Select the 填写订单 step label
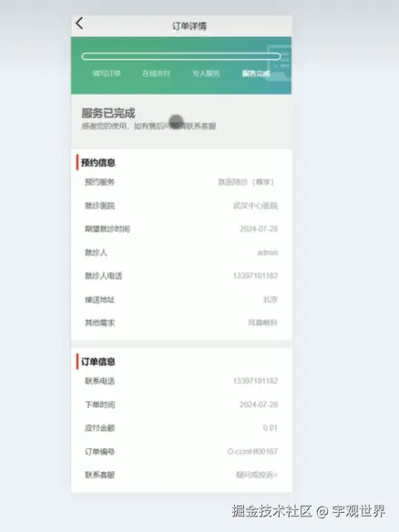 click(x=107, y=73)
